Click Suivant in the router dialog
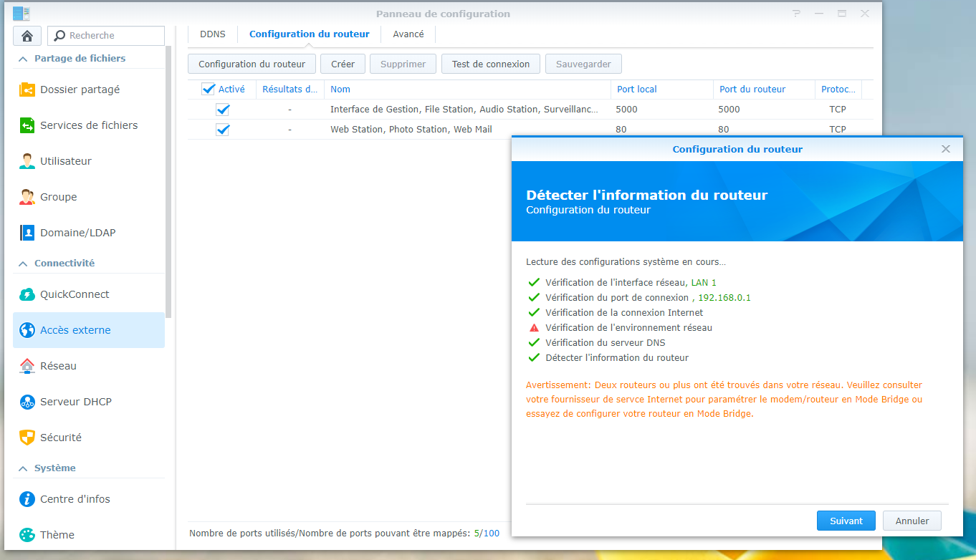 tap(846, 521)
